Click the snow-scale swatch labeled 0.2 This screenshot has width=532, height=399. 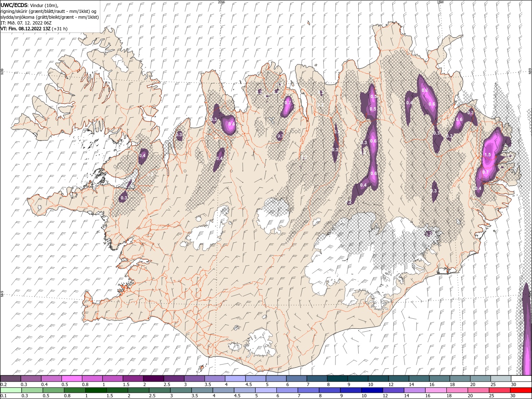pos(10,379)
